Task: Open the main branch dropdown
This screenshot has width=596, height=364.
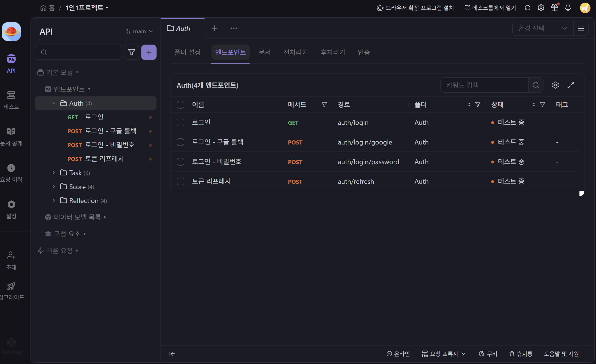Action: (139, 31)
